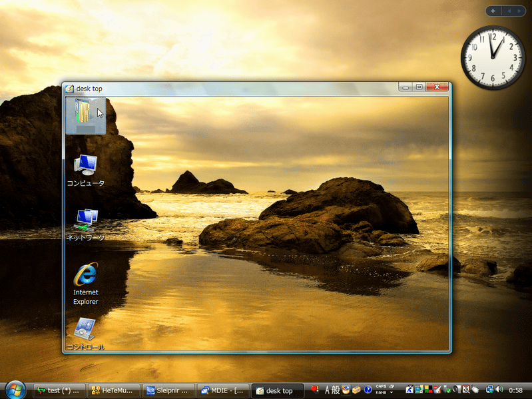Click the analog clock gadget
Viewport: 532px width, 399px height.
click(493, 58)
